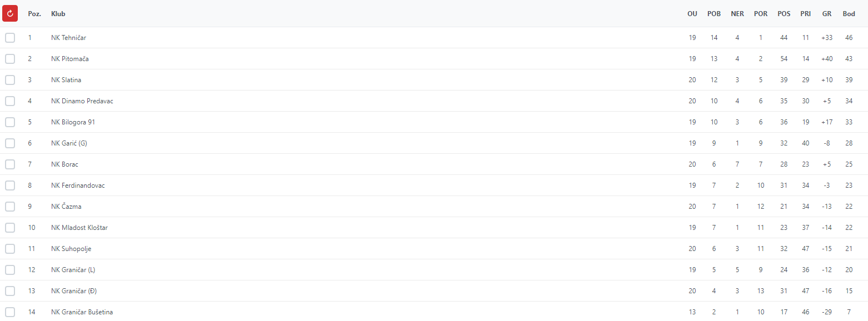Viewport: 868px width, 321px height.
Task: Open the NK Čazma club entry
Action: click(66, 207)
